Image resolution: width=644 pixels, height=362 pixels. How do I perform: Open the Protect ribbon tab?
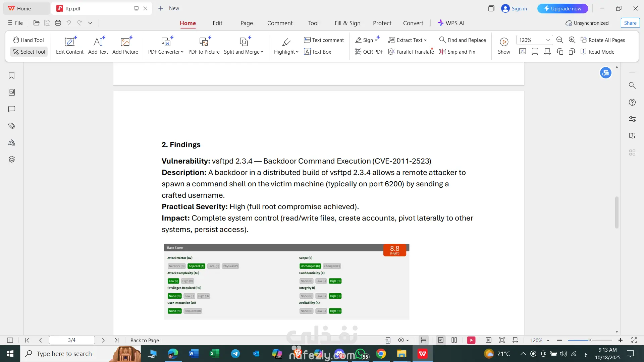tap(382, 23)
